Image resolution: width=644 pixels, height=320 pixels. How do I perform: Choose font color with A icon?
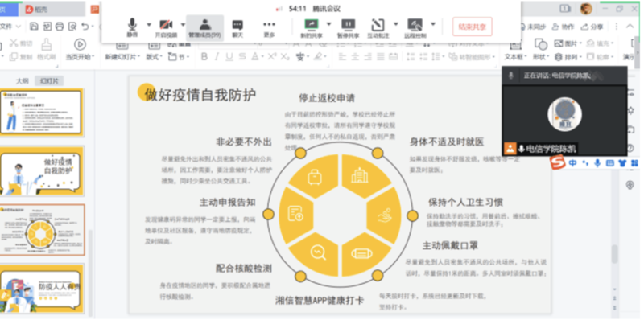pos(255,56)
